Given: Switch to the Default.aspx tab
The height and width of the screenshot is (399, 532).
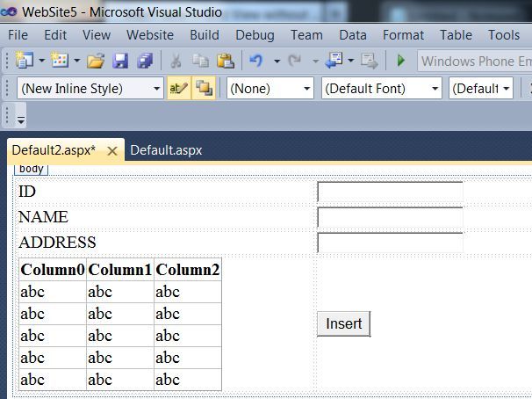Looking at the screenshot, I should [166, 150].
